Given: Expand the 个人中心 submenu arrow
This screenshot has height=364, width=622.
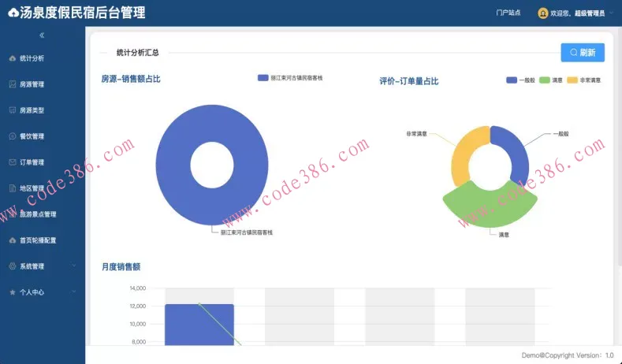Looking at the screenshot, I should click(74, 292).
